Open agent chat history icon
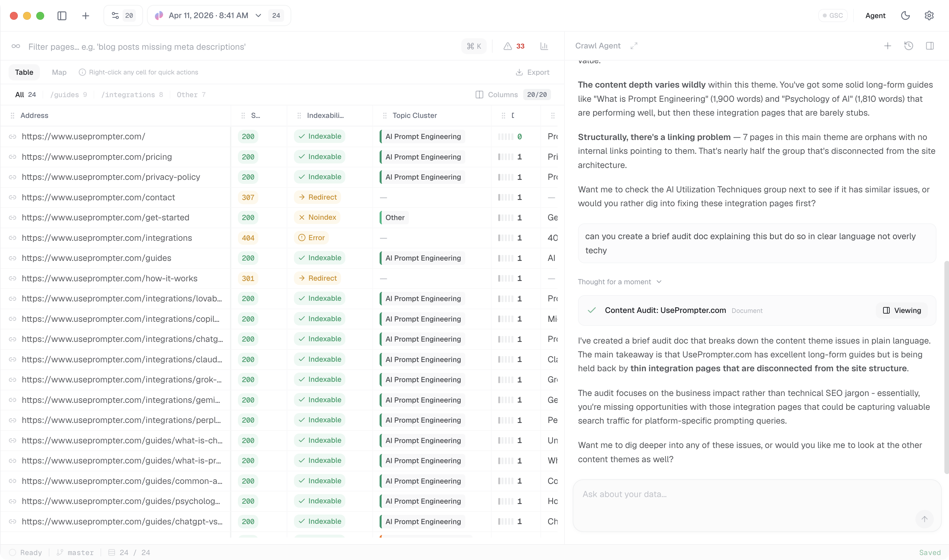The image size is (949, 560). [x=908, y=46]
